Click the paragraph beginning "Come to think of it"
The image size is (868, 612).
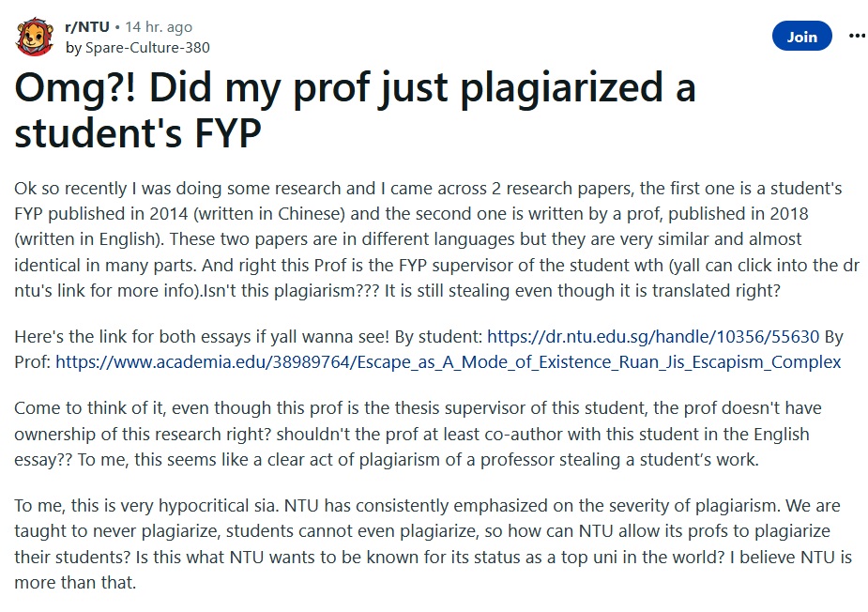[418, 434]
